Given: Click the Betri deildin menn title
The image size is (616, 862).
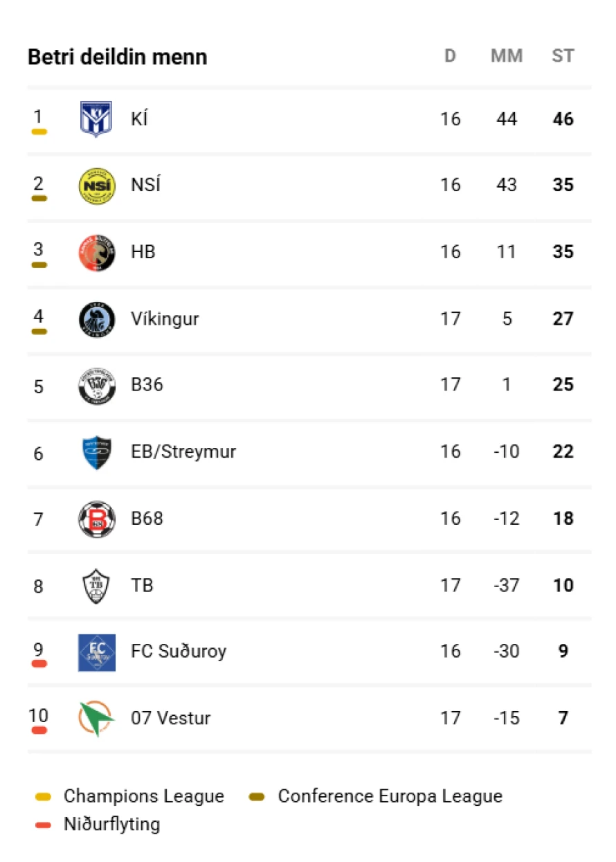Looking at the screenshot, I should click(117, 57).
